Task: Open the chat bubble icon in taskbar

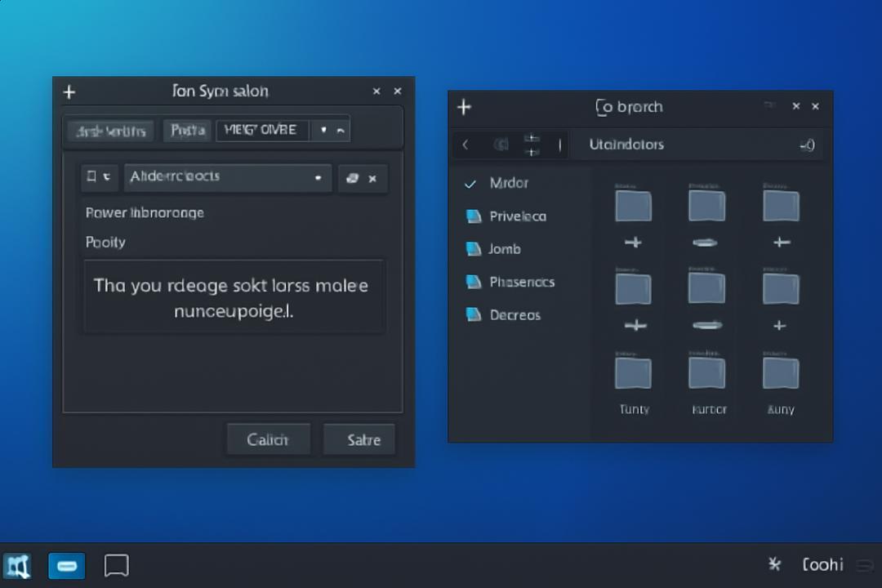Action: [x=117, y=565]
